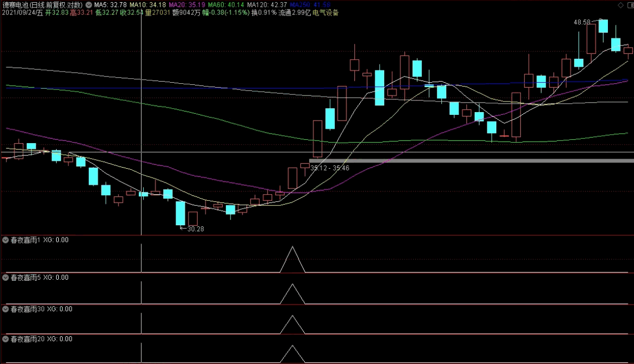Click the gray gap bar beside 35.12 - 35.46
The width and height of the screenshot is (634, 364).
point(471,161)
